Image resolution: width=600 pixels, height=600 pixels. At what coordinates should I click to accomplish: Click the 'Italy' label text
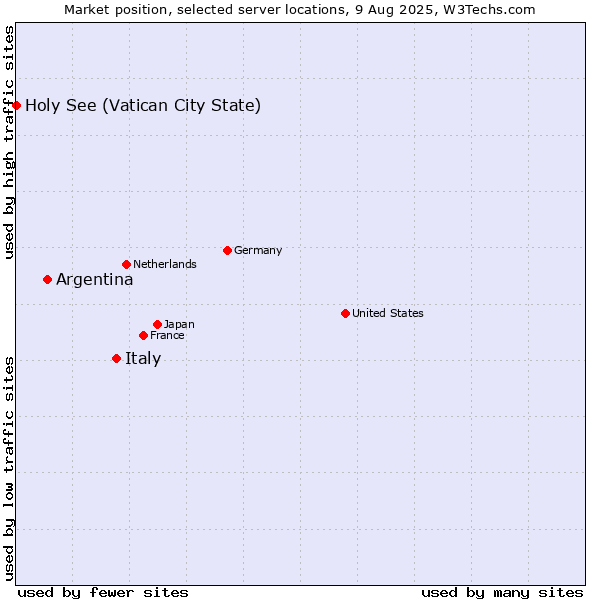pos(143,359)
